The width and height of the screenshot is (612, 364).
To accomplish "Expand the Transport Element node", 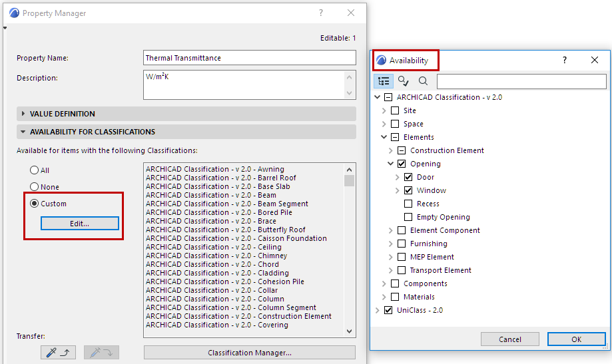I will point(391,270).
